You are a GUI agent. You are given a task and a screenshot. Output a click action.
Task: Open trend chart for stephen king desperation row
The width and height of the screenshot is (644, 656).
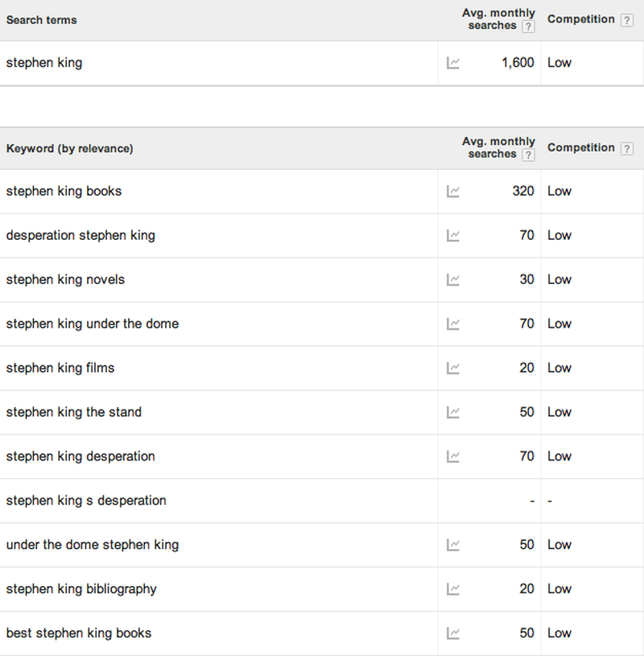click(x=452, y=456)
